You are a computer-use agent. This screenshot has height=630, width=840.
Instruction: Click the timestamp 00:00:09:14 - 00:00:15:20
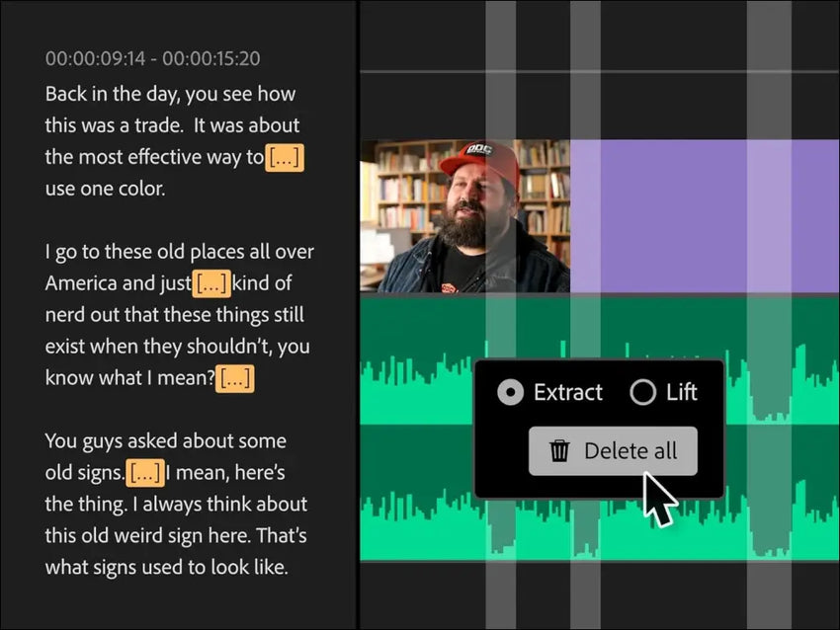[150, 58]
